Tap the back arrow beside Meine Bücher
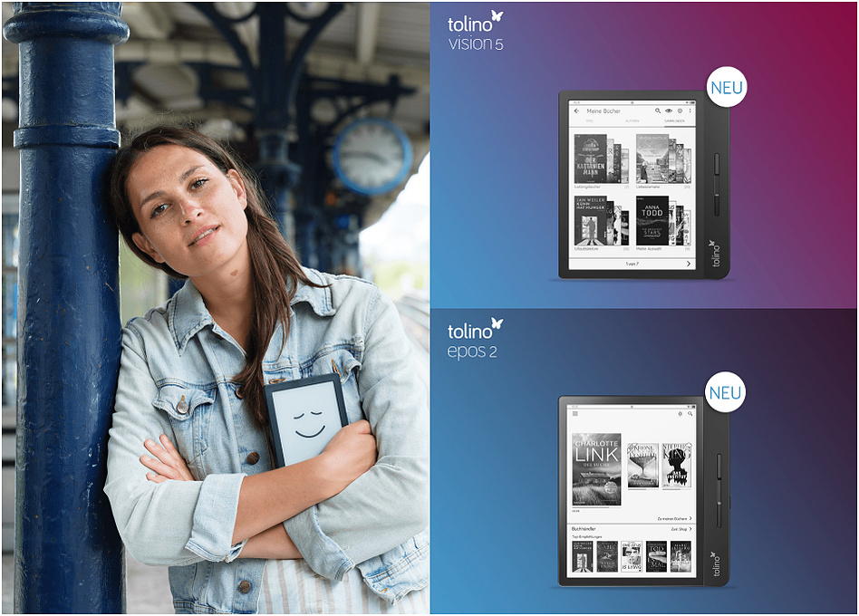 576,111
